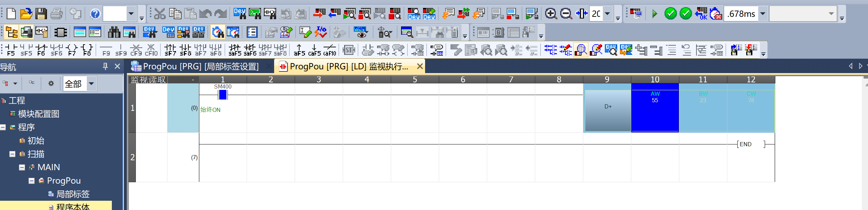Screen dimensions: 868x210
Task: Select the ProgPou [LD] 监视执行 tab
Action: 348,67
